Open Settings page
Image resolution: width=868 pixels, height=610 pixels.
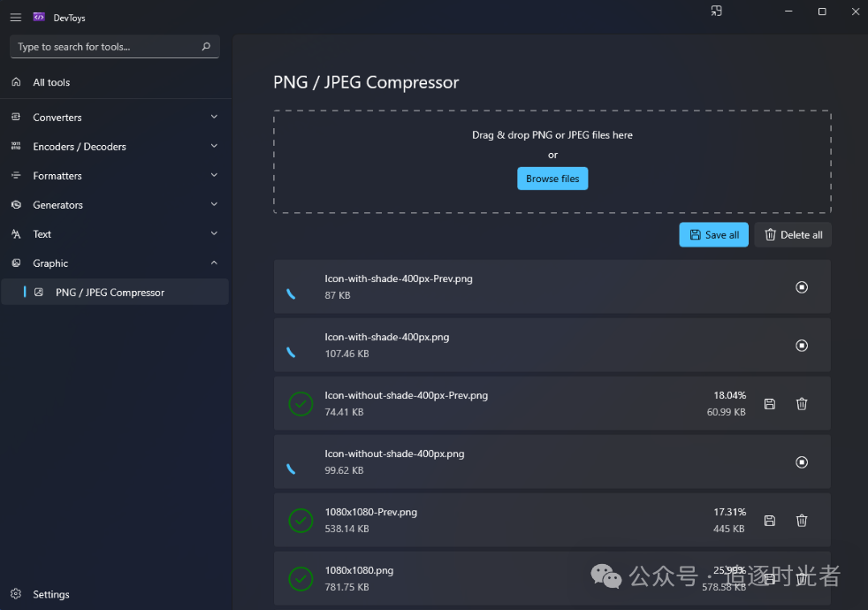click(115, 594)
